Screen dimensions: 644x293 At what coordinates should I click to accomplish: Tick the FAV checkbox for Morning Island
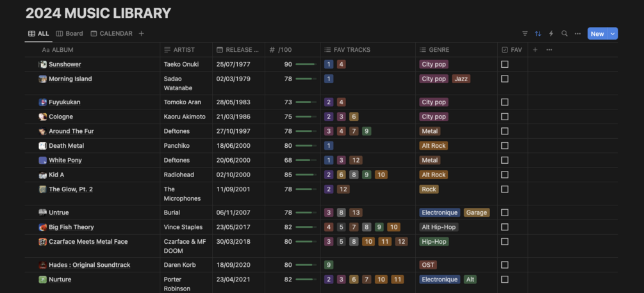[505, 79]
